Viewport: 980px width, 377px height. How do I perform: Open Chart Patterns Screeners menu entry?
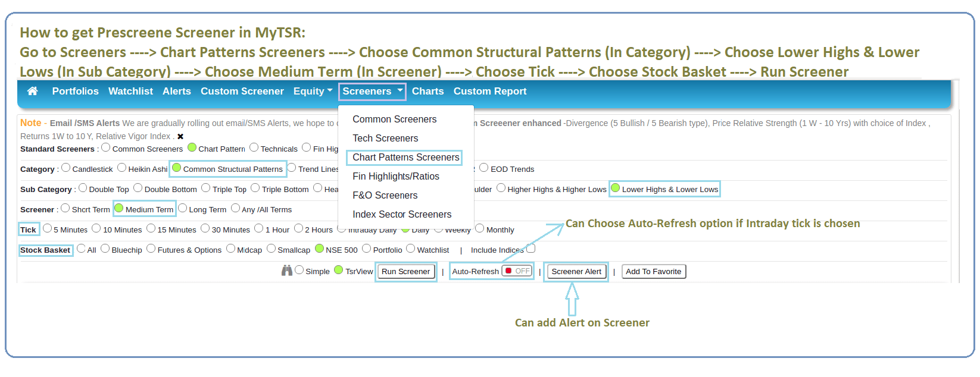(x=406, y=157)
